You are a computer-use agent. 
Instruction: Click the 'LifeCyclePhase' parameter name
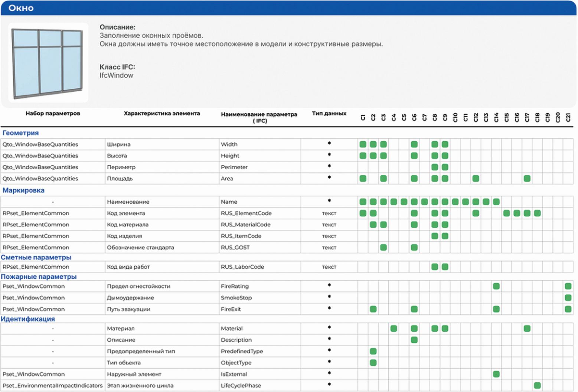pyautogui.click(x=241, y=386)
